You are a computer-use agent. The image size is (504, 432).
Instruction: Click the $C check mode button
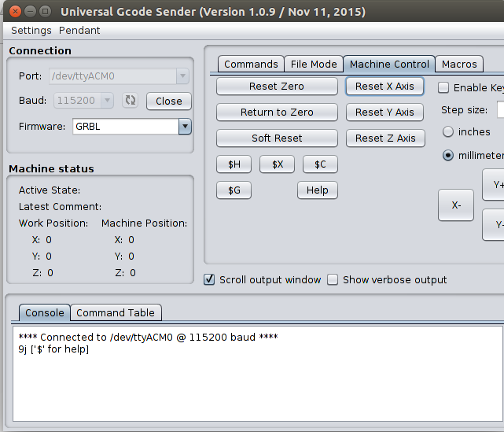click(x=320, y=164)
